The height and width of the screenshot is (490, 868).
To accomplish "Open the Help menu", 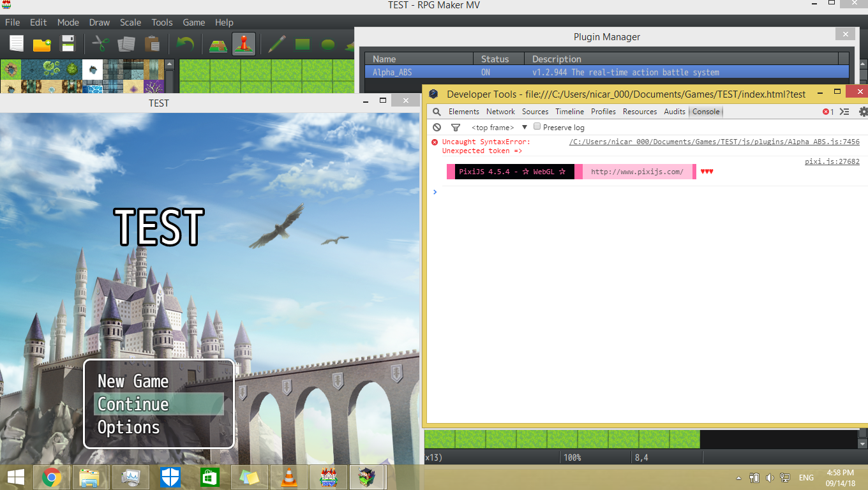I will click(224, 22).
